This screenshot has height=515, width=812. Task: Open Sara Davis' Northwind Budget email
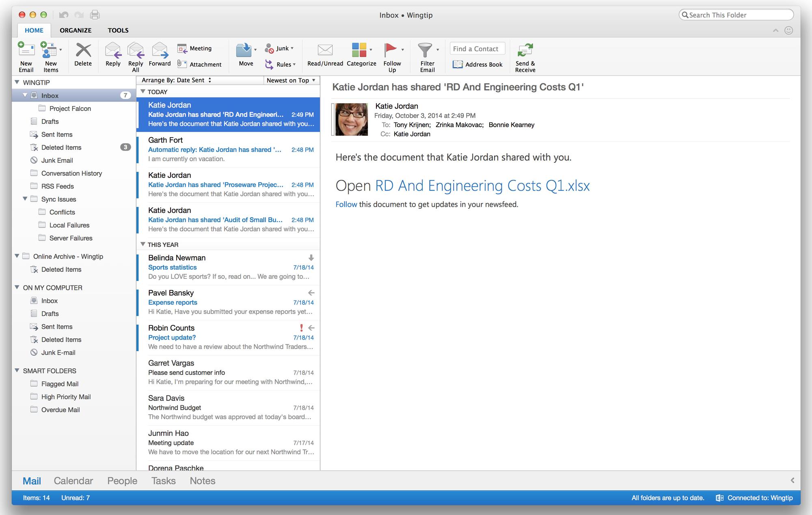point(228,408)
